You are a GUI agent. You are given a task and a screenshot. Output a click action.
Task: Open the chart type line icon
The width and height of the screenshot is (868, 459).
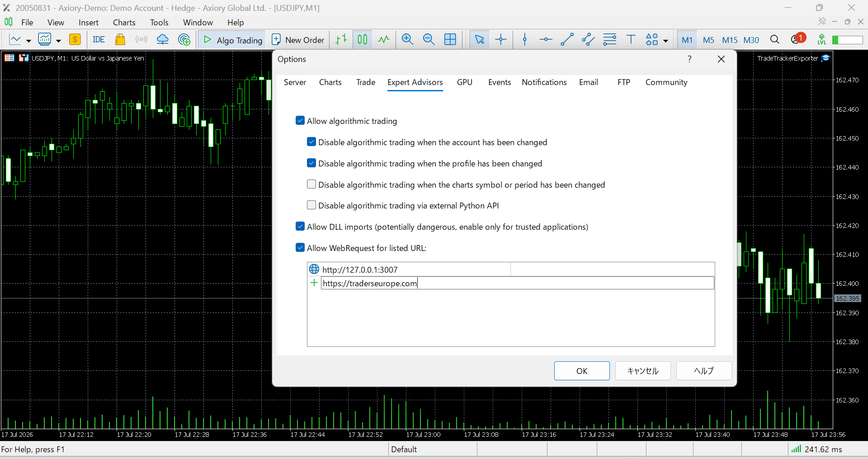point(15,40)
